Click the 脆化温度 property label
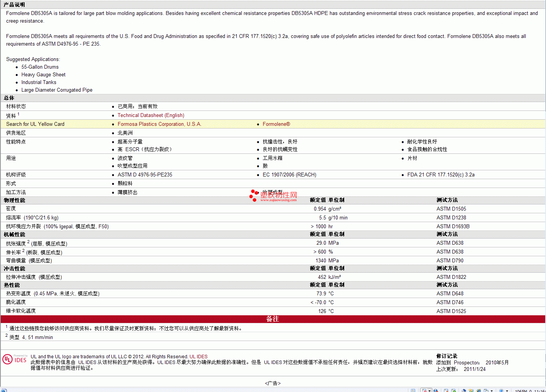 click(16, 303)
